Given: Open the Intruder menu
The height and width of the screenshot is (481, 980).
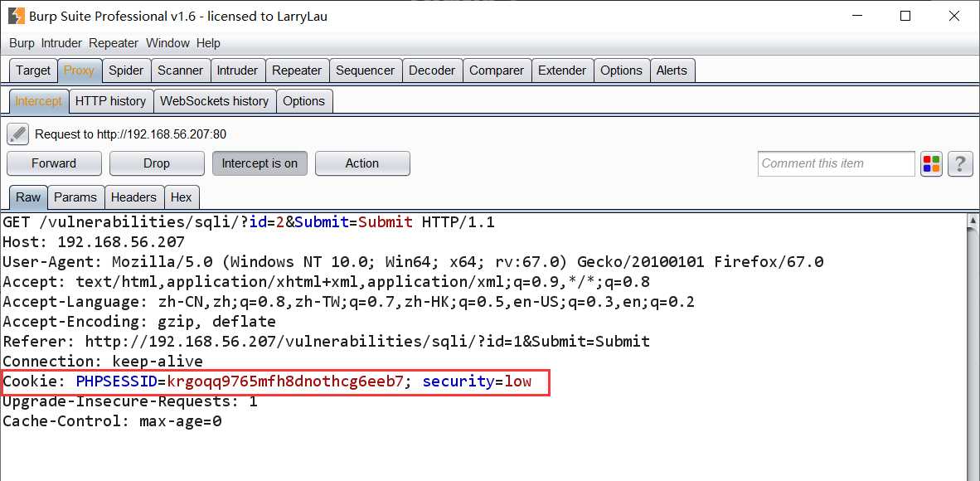Looking at the screenshot, I should point(62,43).
